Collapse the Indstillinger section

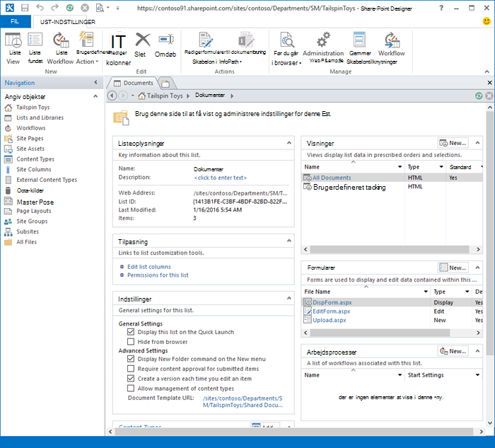[x=289, y=298]
